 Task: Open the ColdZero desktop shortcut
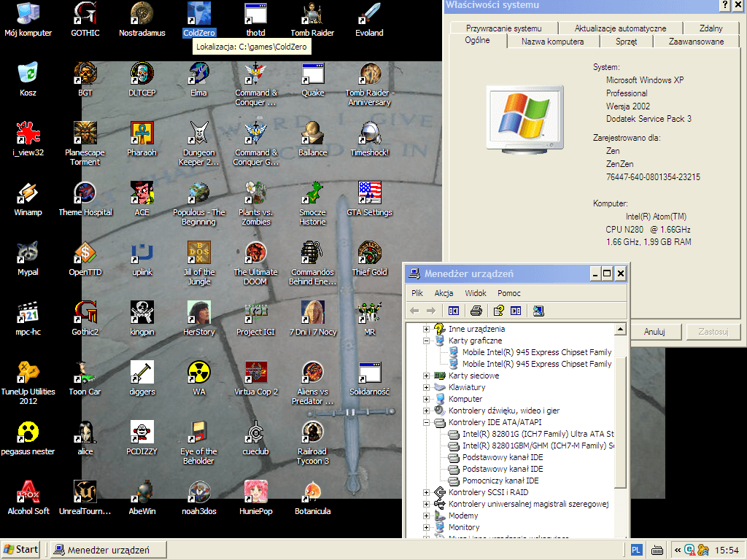pos(199,19)
